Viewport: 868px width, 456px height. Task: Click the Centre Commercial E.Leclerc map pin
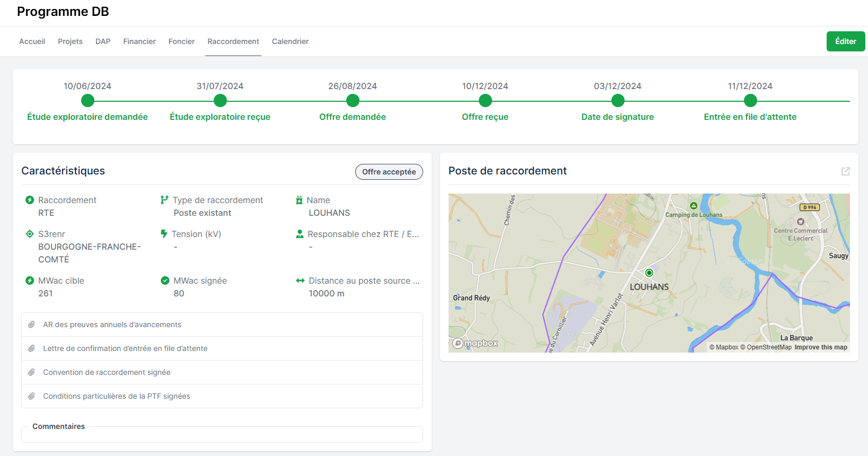click(x=801, y=222)
